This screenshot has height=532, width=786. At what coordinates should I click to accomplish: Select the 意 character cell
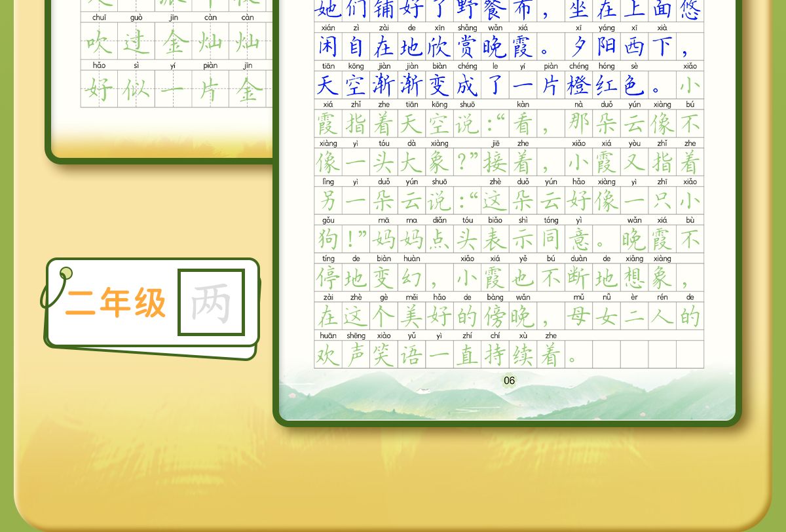(579, 239)
